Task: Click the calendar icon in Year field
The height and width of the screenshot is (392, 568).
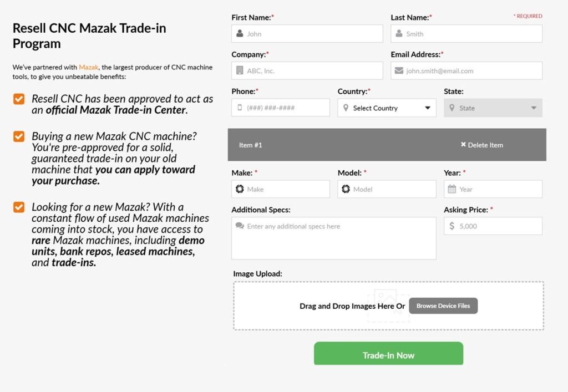Action: coord(452,189)
